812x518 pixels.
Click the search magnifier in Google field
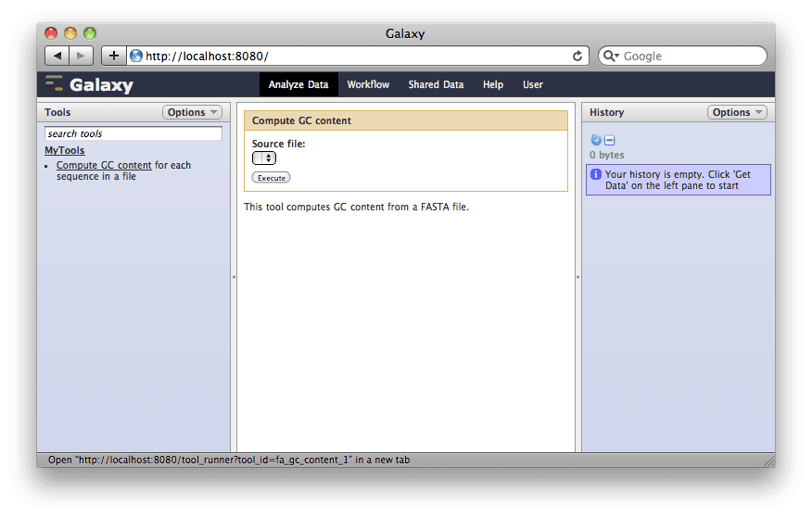pyautogui.click(x=611, y=56)
